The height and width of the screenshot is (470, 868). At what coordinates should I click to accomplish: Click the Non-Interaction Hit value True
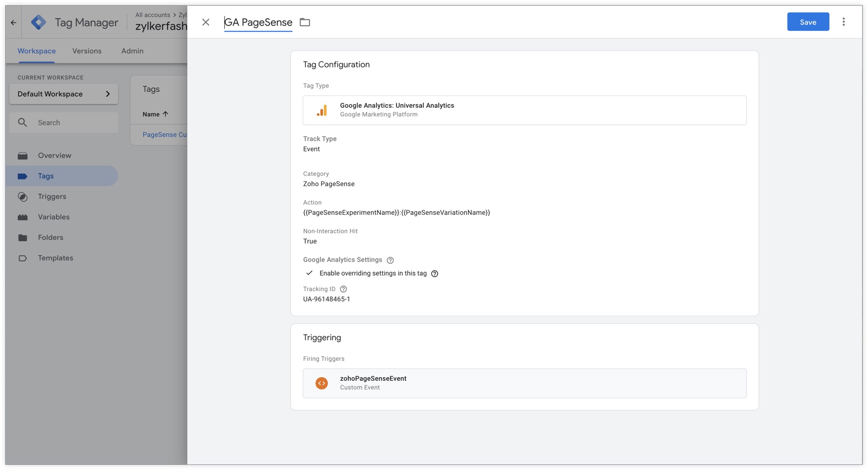click(x=310, y=241)
